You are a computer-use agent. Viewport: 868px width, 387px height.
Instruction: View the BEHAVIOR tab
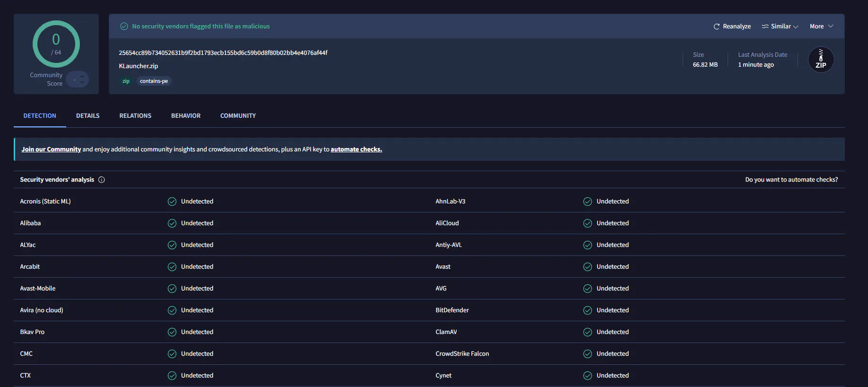(186, 116)
